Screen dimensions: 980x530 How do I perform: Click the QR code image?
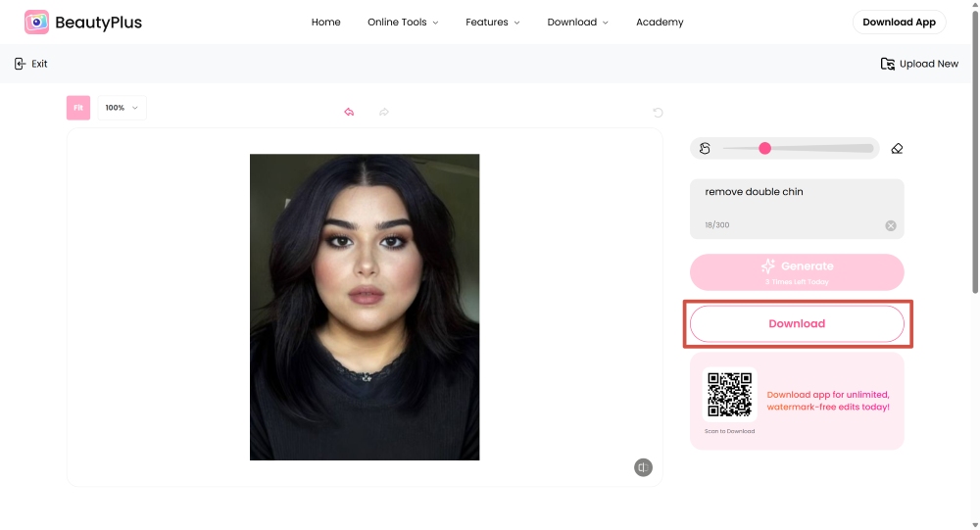pyautogui.click(x=729, y=395)
